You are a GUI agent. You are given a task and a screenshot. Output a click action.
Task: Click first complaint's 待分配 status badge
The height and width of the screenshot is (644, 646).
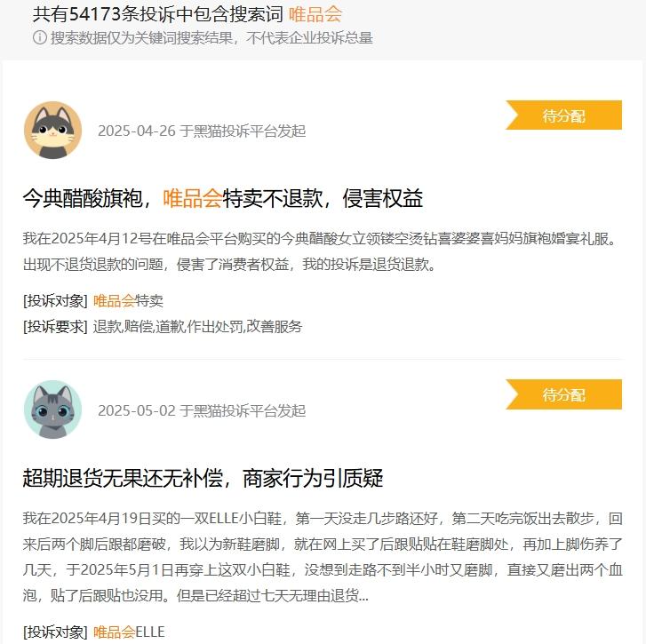(563, 115)
